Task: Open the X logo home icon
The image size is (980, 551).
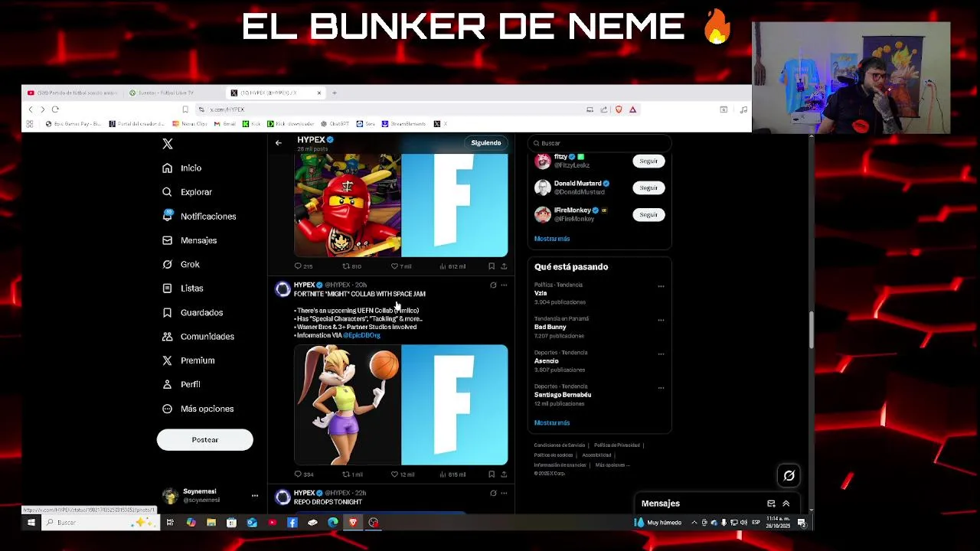Action: (168, 144)
